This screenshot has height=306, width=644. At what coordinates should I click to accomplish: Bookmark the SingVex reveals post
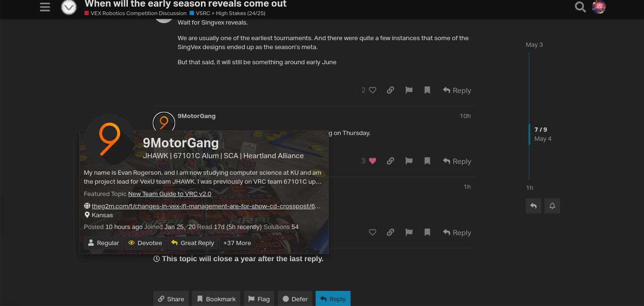[x=427, y=90]
